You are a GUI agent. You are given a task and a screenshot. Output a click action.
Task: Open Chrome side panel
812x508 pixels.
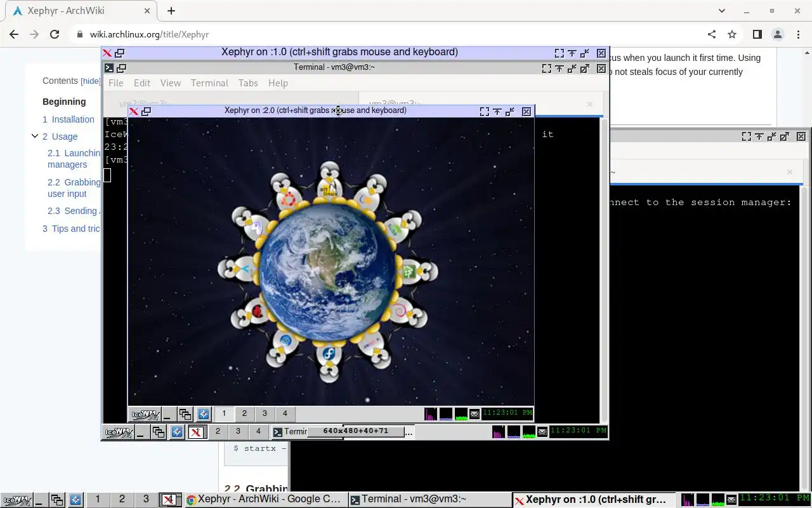(757, 34)
